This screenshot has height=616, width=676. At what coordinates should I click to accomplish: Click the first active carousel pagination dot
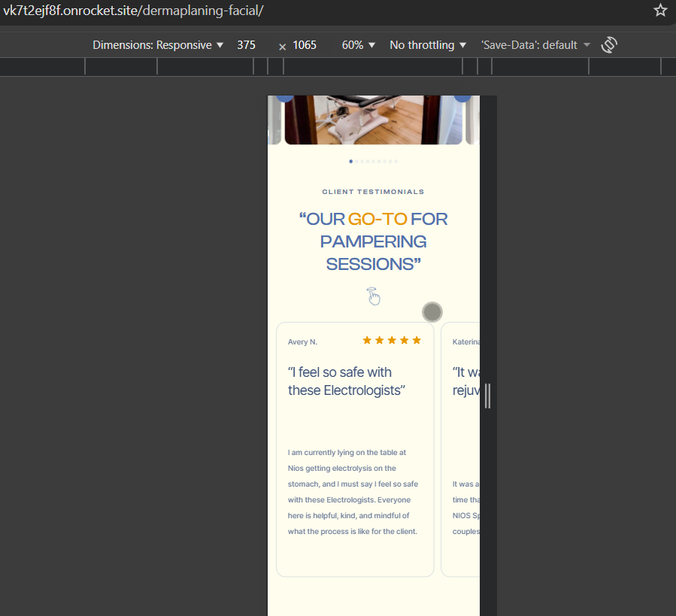pos(351,161)
